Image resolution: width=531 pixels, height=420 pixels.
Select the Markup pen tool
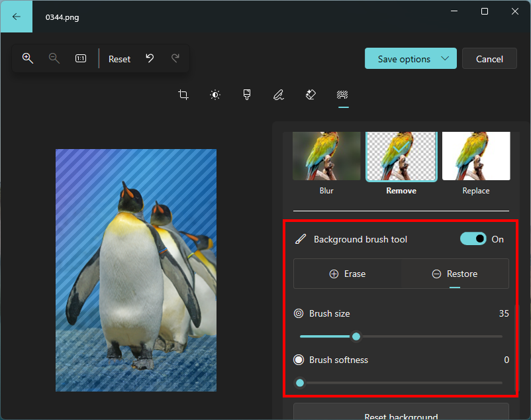(279, 95)
